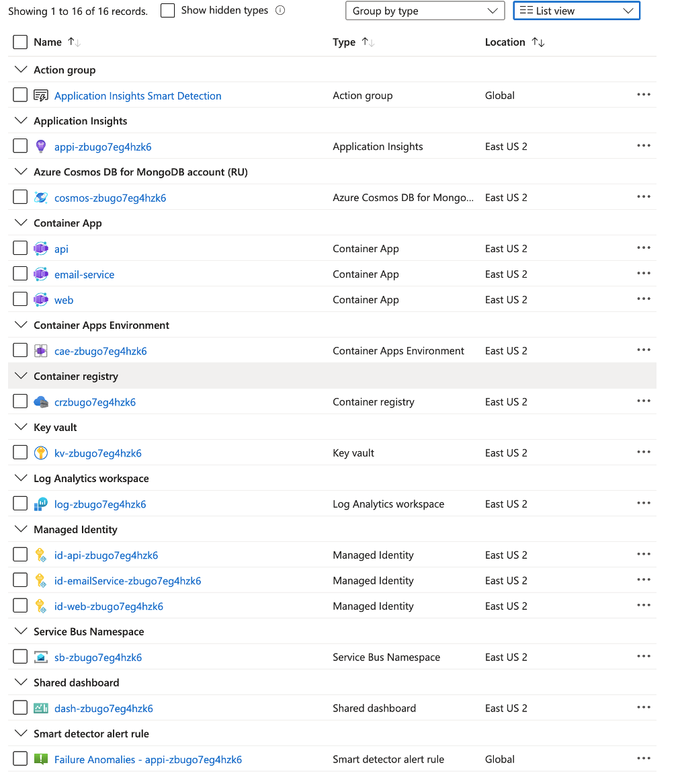Click the Application Insights lightbulb icon
The width and height of the screenshot is (680, 784).
point(41,147)
